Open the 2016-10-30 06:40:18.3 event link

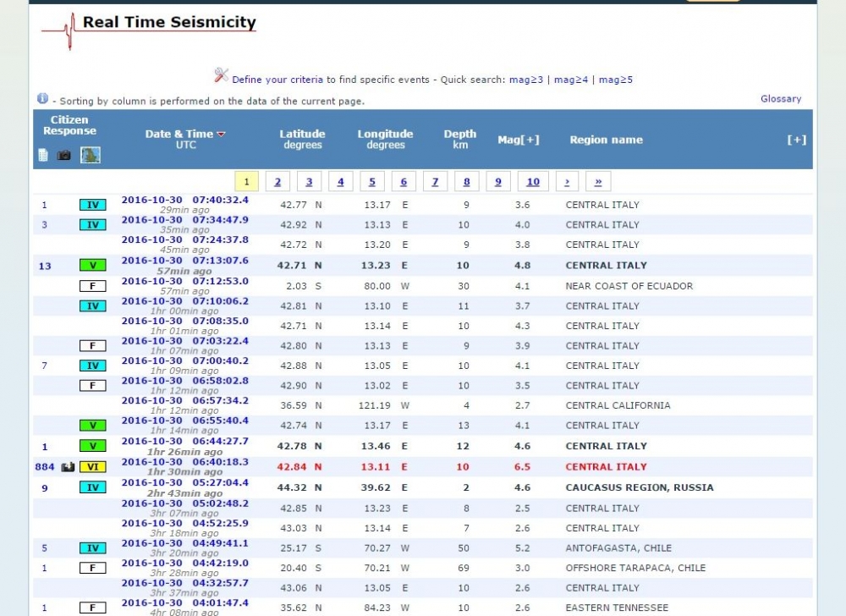click(x=185, y=462)
